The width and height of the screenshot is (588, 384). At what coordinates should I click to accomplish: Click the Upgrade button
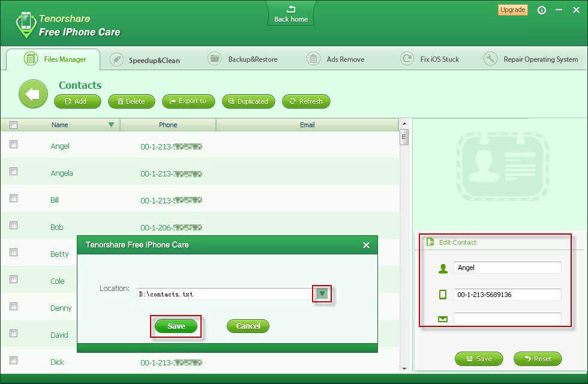[512, 10]
